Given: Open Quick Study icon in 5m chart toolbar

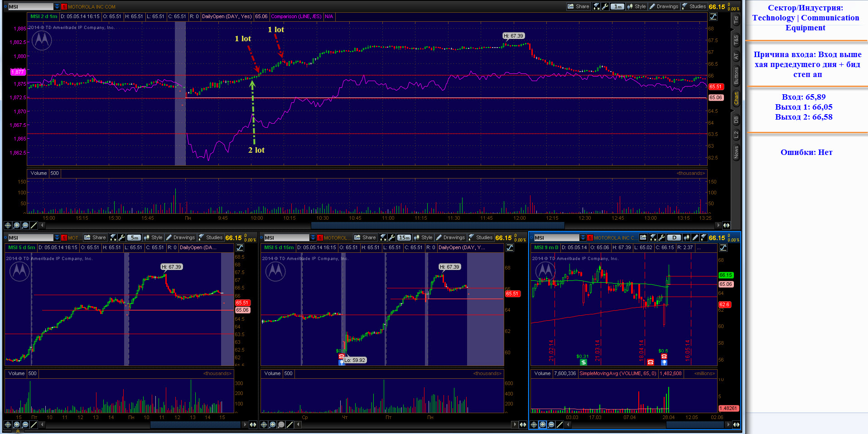Looking at the screenshot, I should (x=113, y=237).
